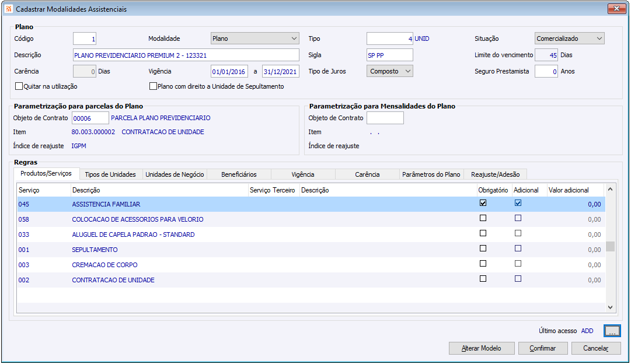Click the Sigla field showing SP PP

click(x=389, y=55)
